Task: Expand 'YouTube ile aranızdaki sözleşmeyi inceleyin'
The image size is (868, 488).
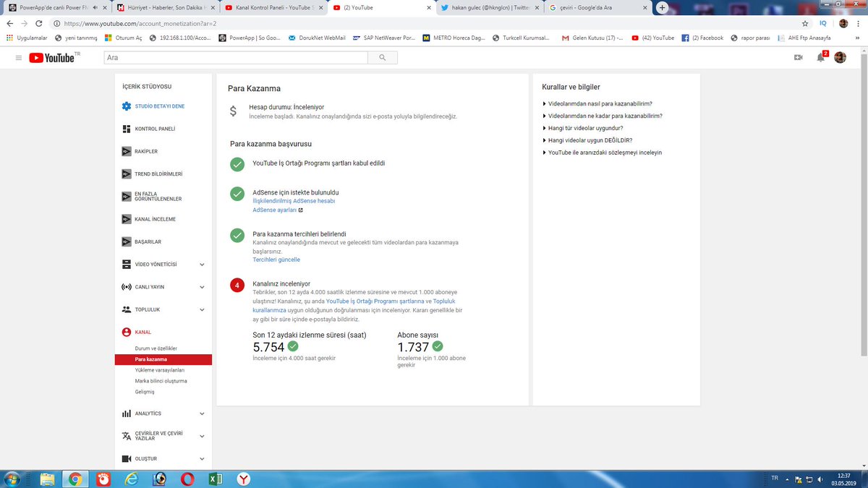Action: coord(602,153)
